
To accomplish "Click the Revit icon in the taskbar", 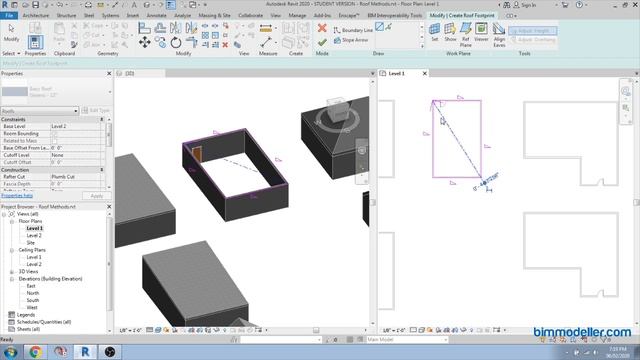I will (85, 352).
